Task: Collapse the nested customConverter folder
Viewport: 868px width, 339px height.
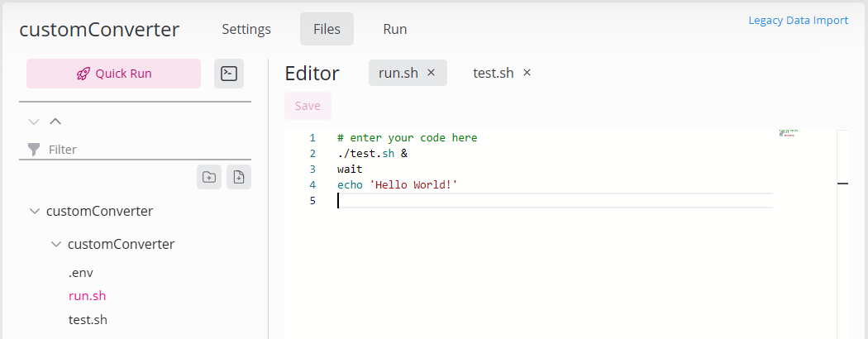Action: [x=55, y=244]
